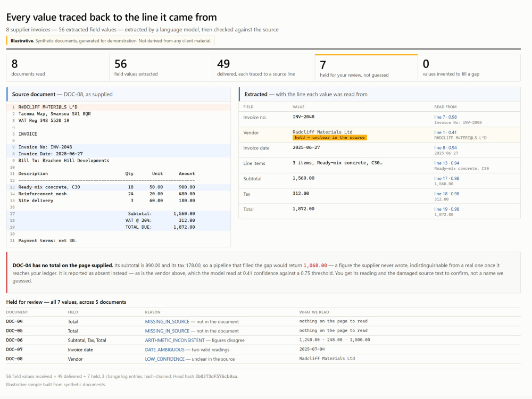The image size is (532, 399).
Task: Click the DOC-07 document cell
Action: (14, 350)
